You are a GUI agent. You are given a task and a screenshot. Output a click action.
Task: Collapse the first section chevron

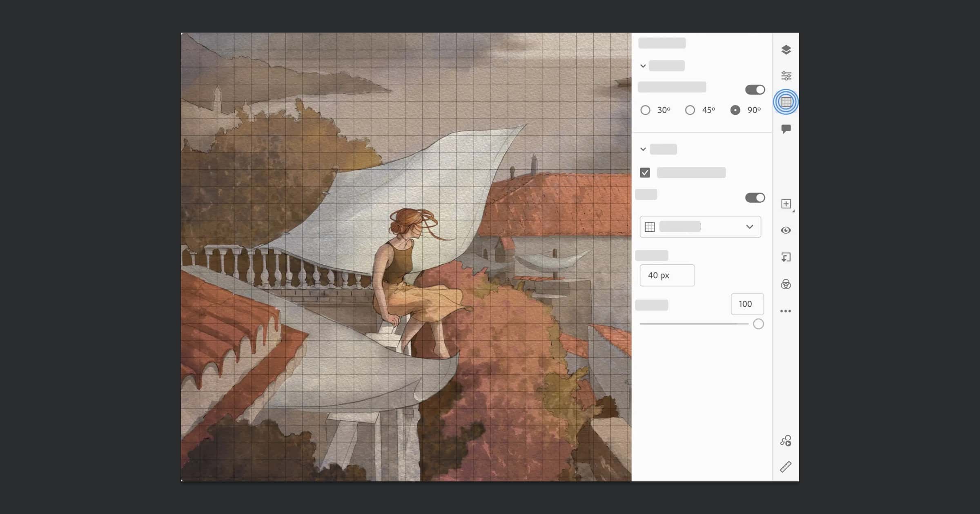pyautogui.click(x=643, y=66)
